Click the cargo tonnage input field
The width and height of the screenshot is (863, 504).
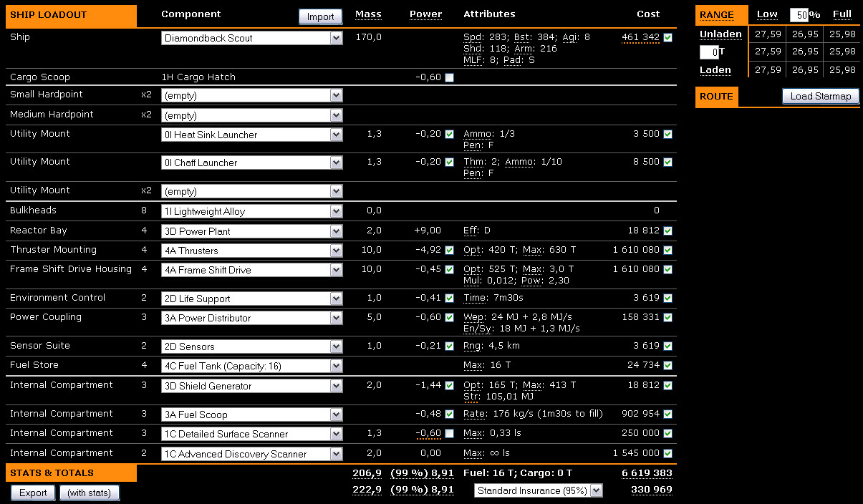[709, 52]
